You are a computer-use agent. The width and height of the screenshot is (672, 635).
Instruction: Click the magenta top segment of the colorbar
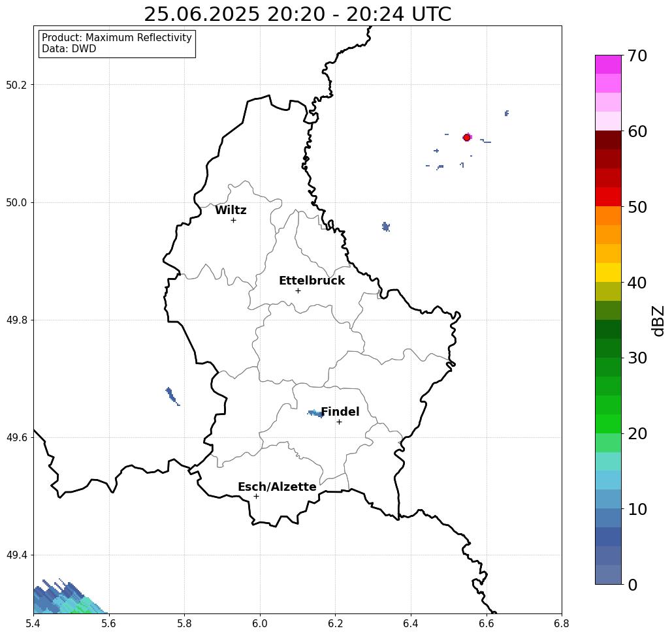(x=608, y=65)
